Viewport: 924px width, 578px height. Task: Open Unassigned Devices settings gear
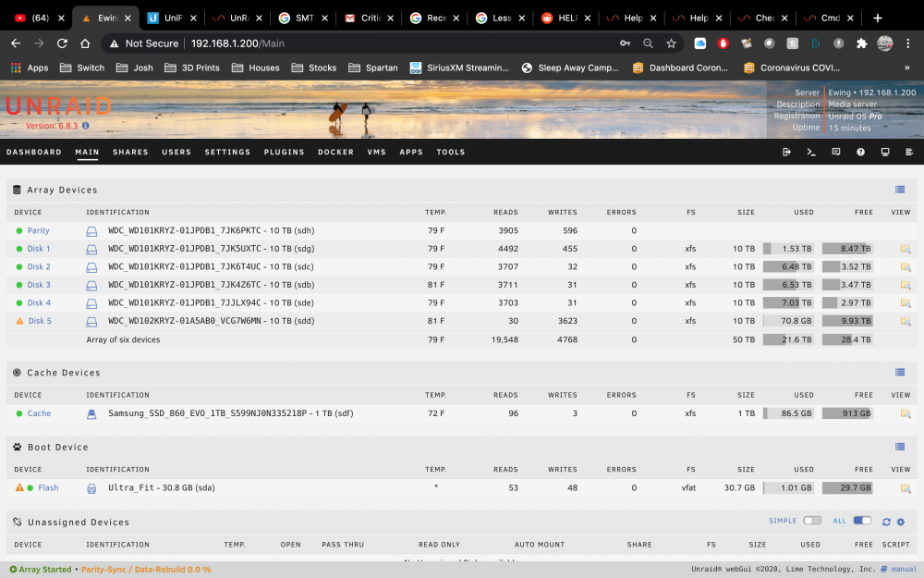coord(900,522)
